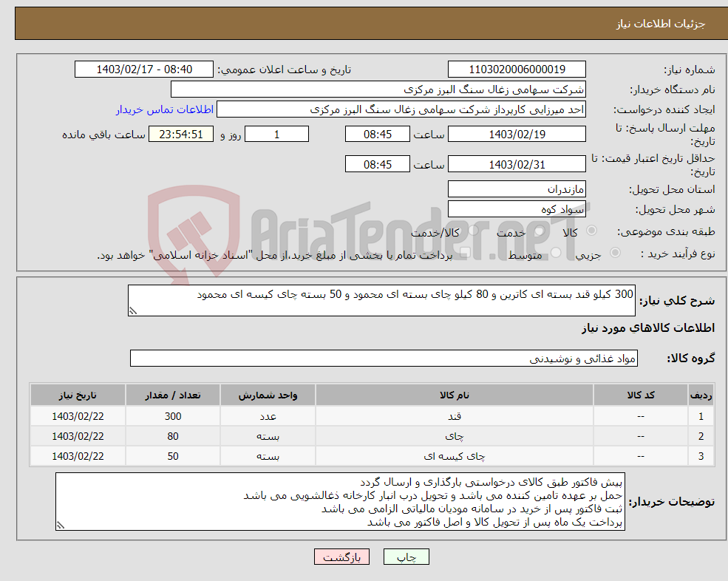Viewport: 728px width, 581px height.
Task: Click the need date cell in row 1
Action: coord(78,416)
